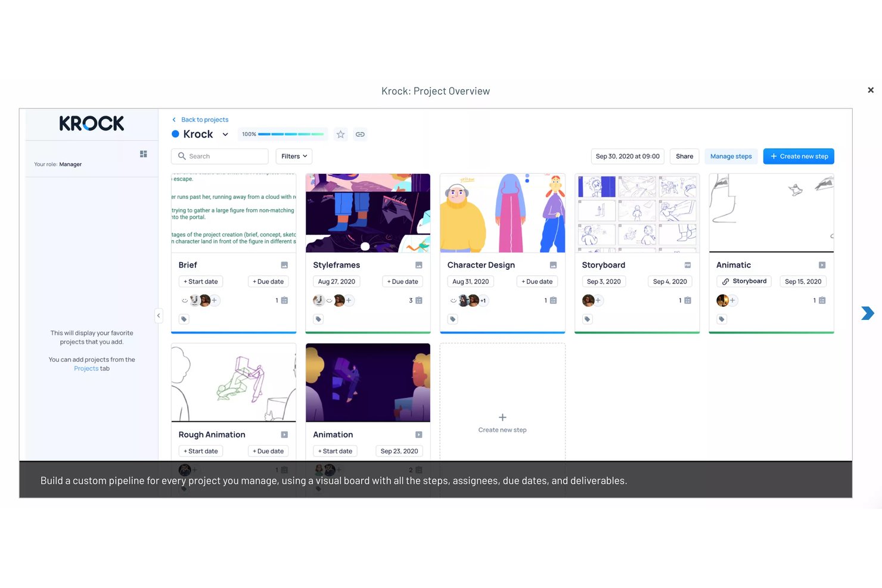882x588 pixels.
Task: Open the tag icon on Storyboard card
Action: point(588,319)
